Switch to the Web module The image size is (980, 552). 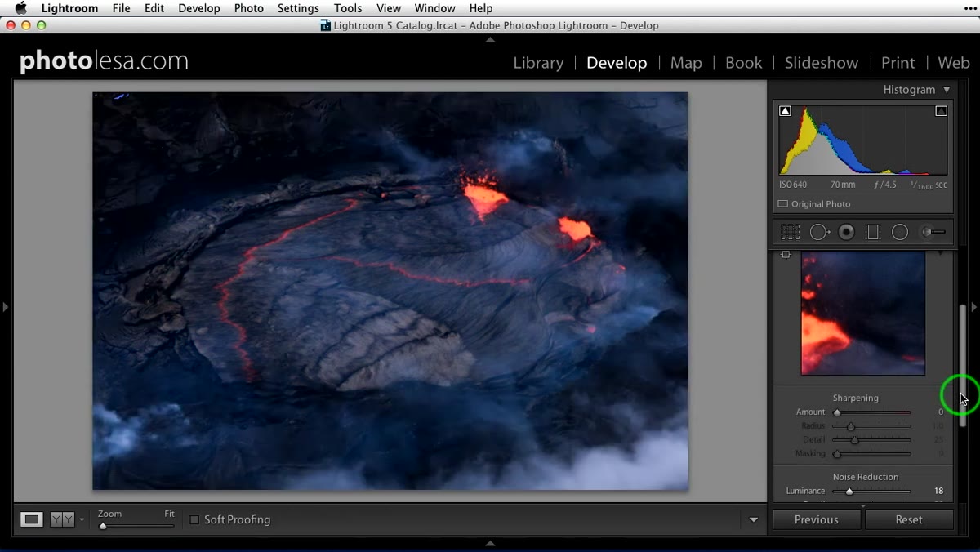pos(954,63)
